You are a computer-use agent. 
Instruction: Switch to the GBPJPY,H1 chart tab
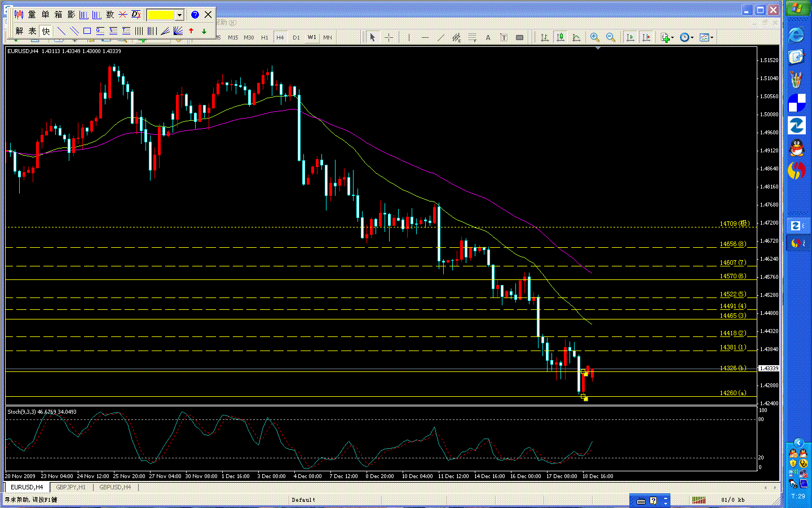70,487
